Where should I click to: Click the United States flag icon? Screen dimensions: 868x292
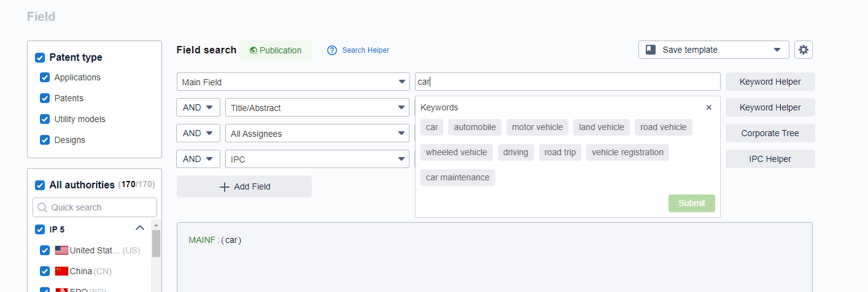point(61,250)
